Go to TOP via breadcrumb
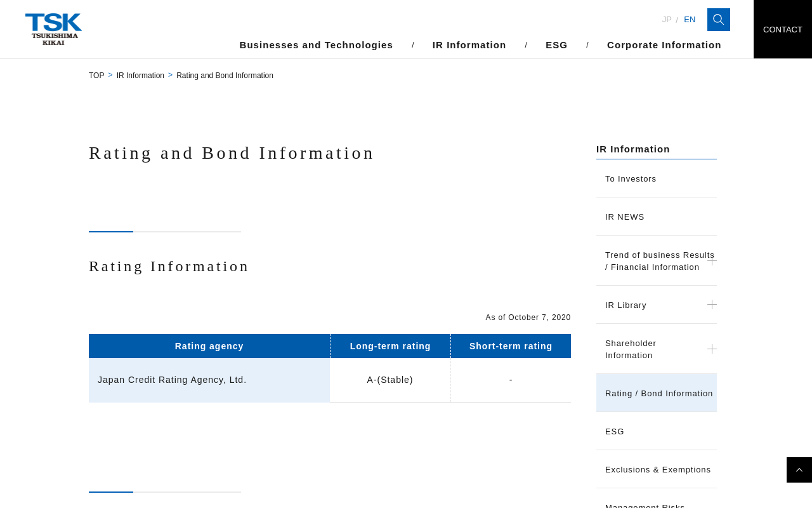Image resolution: width=812 pixels, height=508 pixels. click(96, 76)
